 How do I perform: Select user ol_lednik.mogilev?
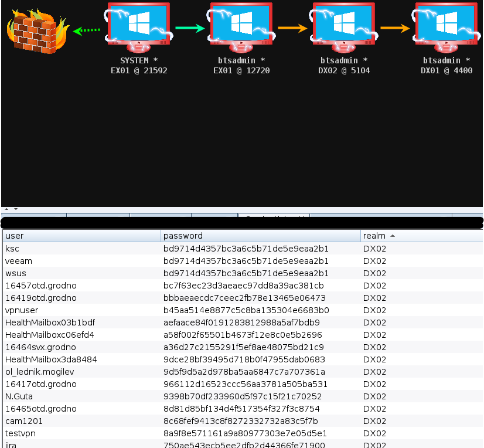coord(39,372)
